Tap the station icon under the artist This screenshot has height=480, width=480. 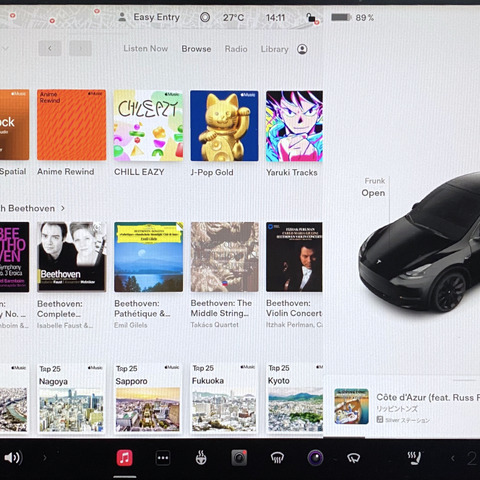tap(380, 420)
